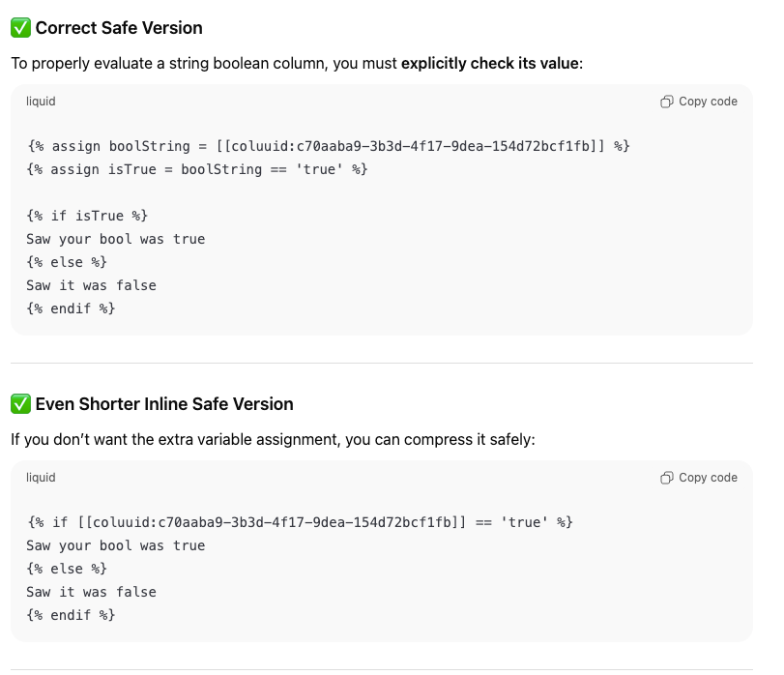Click the "liquid" language label in the first block
The height and width of the screenshot is (675, 784).
[x=41, y=102]
